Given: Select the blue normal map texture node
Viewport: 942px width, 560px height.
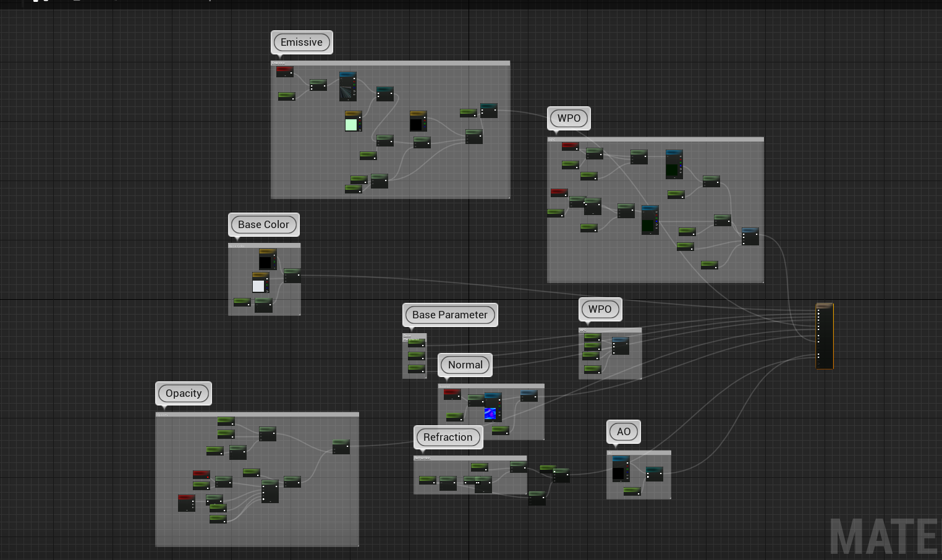Looking at the screenshot, I should pyautogui.click(x=493, y=407).
